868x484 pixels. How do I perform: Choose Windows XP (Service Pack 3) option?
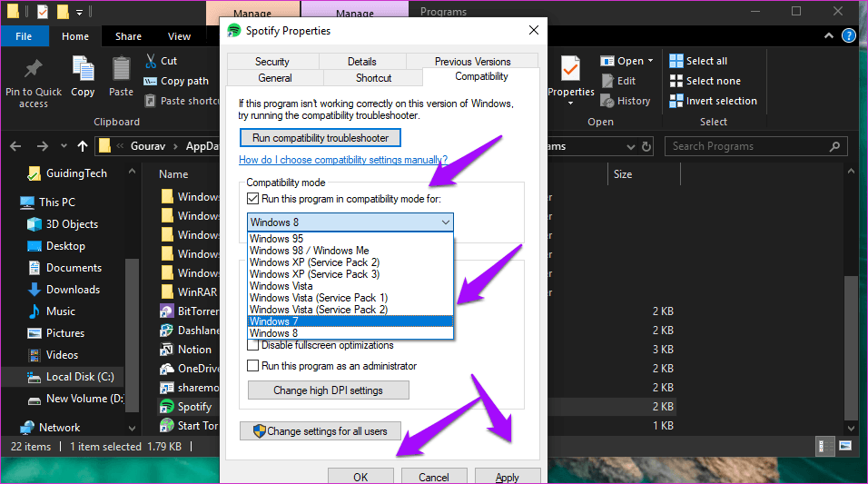pyautogui.click(x=350, y=274)
